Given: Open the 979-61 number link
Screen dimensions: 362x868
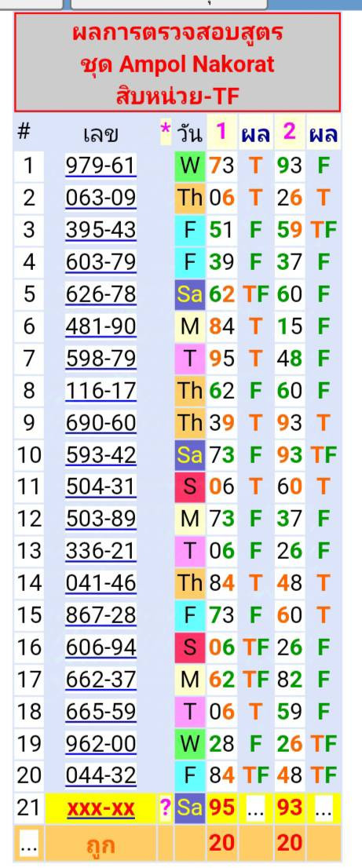Looking at the screenshot, I should pyautogui.click(x=101, y=166).
